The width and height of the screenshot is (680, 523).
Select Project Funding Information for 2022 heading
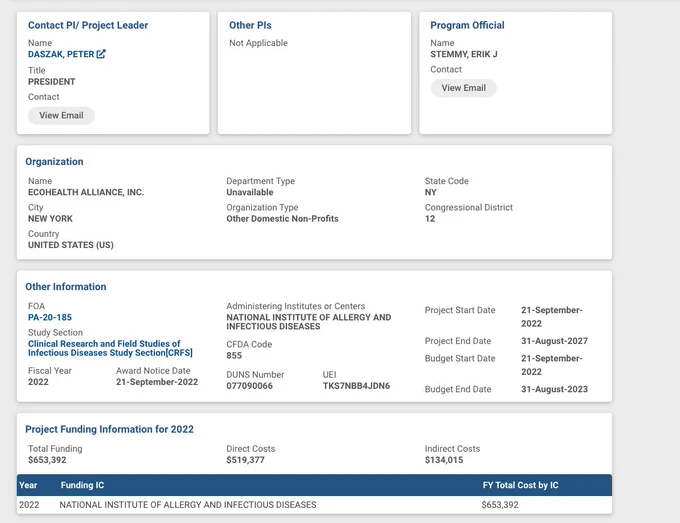click(109, 429)
